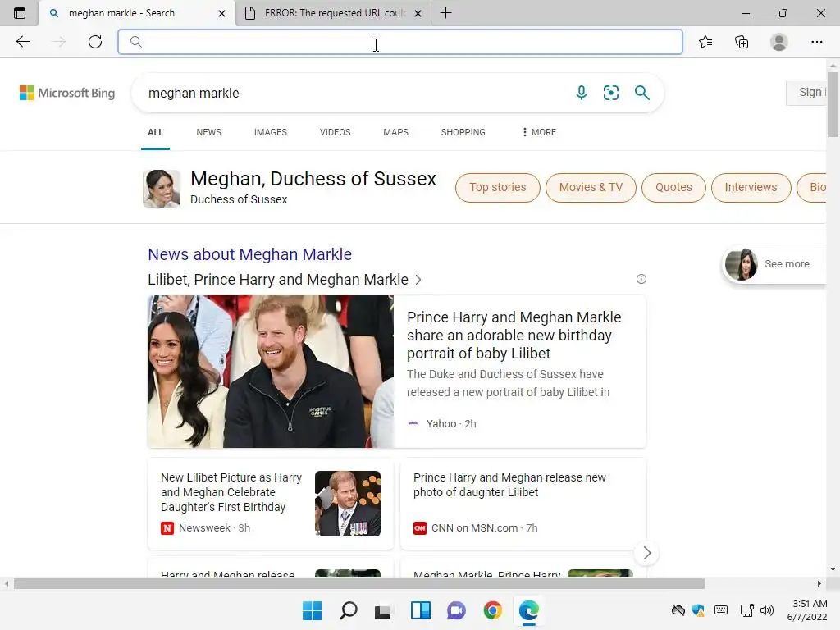Click the Top stories pill
This screenshot has height=630, width=840.
coord(498,188)
